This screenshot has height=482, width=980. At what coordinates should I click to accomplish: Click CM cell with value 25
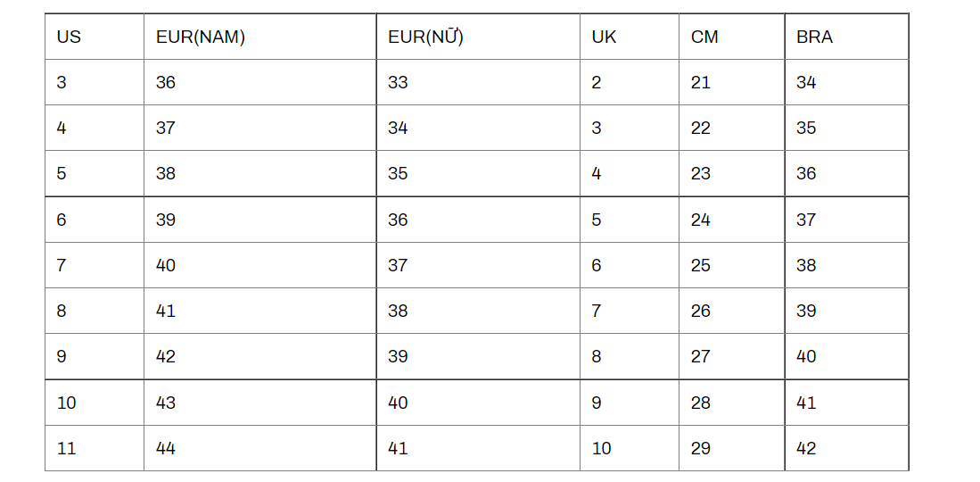tap(731, 265)
